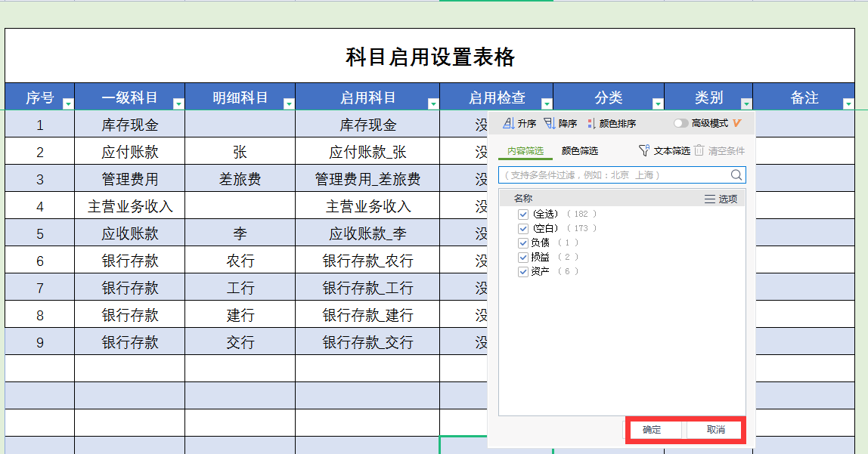Open filter dropdown on 序号 column
Screen dimensions: 868x454
click(68, 103)
